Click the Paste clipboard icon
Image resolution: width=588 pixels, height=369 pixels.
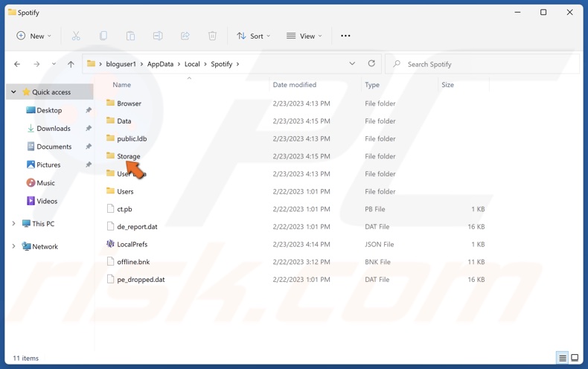(x=130, y=36)
